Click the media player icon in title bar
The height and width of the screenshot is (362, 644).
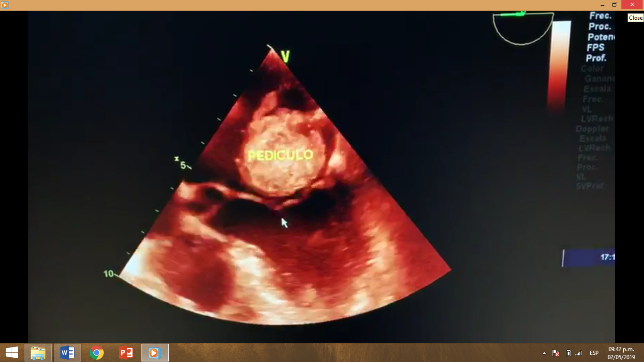pos(5,5)
